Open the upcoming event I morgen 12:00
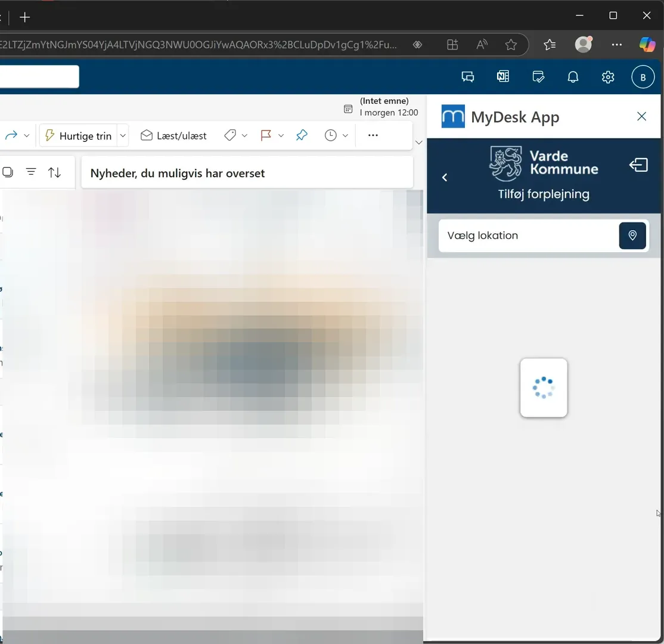 pyautogui.click(x=389, y=107)
